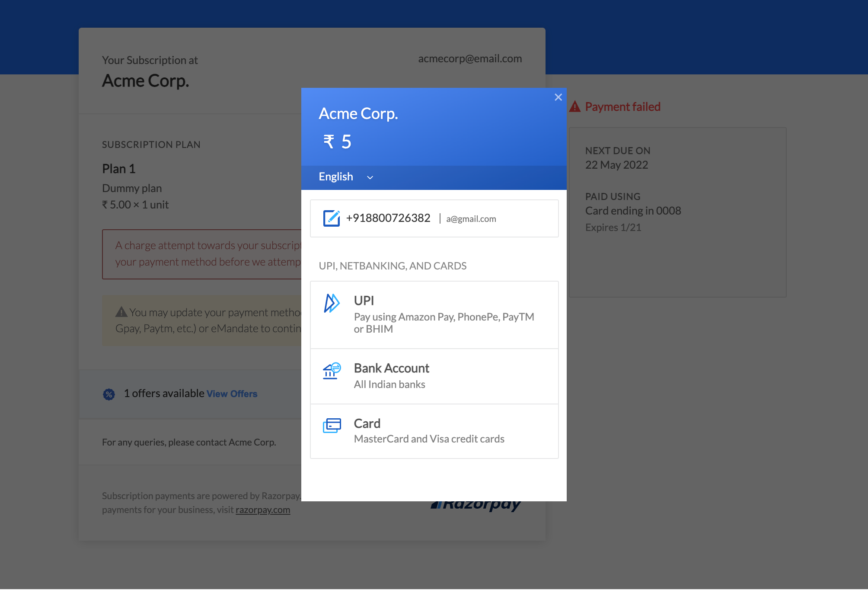
Task: Click the charge attempt error message box
Action: click(202, 254)
